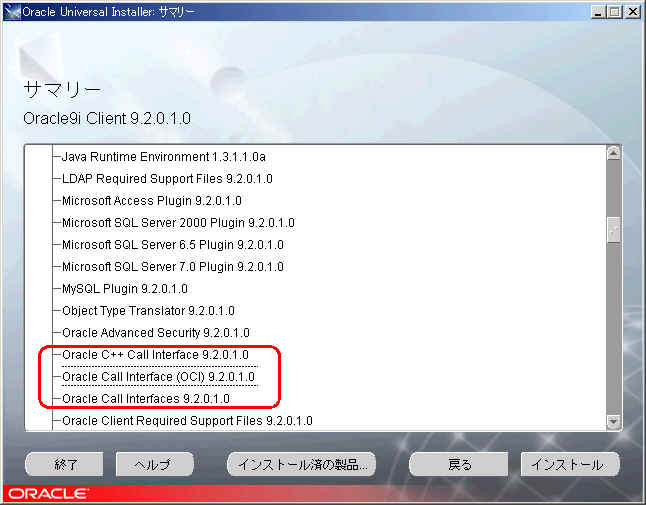The height and width of the screenshot is (505, 646).
Task: Select Oracle Call Interface (OCI) entry
Action: pos(159,377)
